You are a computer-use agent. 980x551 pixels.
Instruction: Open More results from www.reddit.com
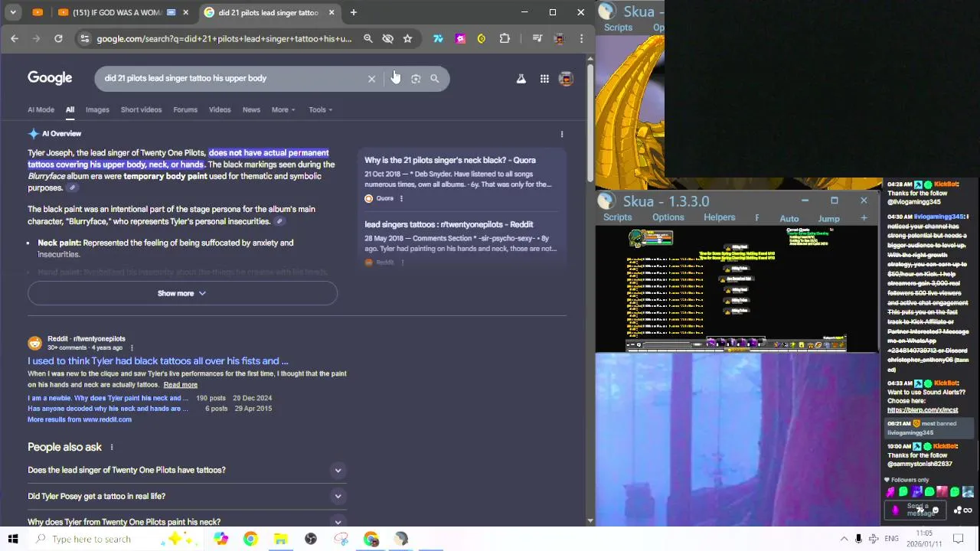point(80,419)
